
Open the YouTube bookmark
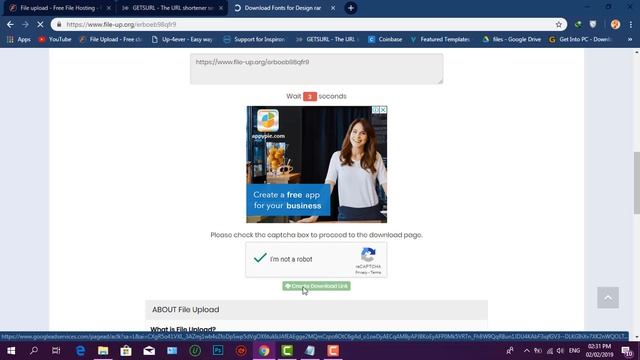(x=55, y=39)
